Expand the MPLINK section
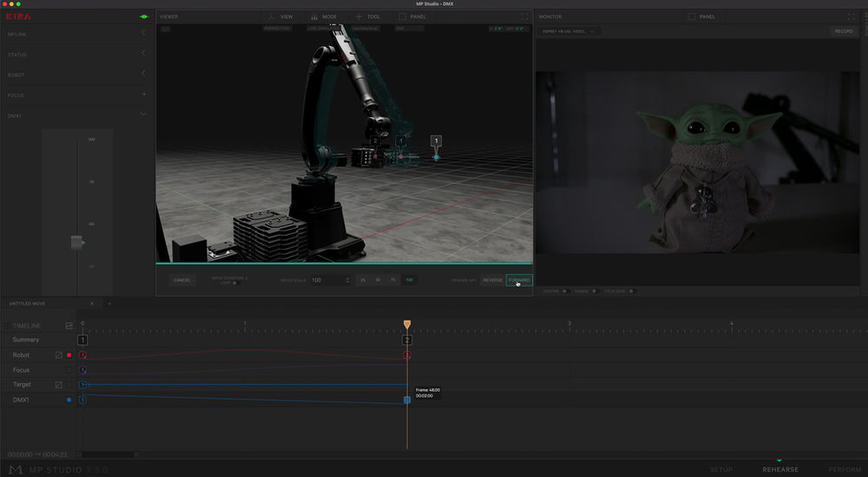This screenshot has width=868, height=477. [x=143, y=33]
